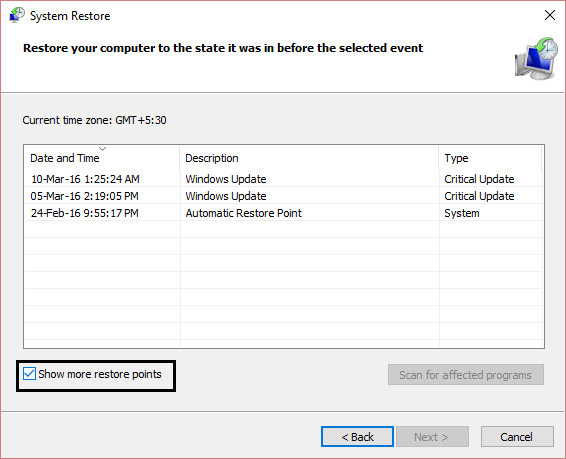This screenshot has height=459, width=566.
Task: Click the Next button
Action: [x=432, y=437]
